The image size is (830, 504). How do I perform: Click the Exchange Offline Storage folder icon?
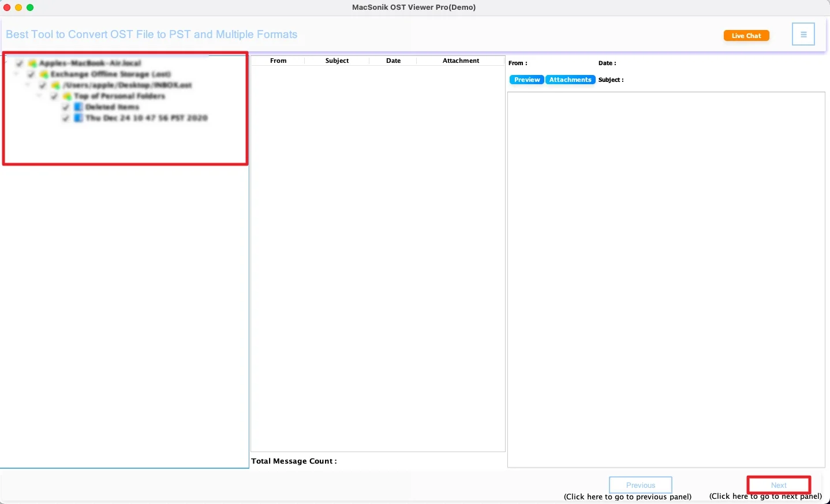pos(44,74)
